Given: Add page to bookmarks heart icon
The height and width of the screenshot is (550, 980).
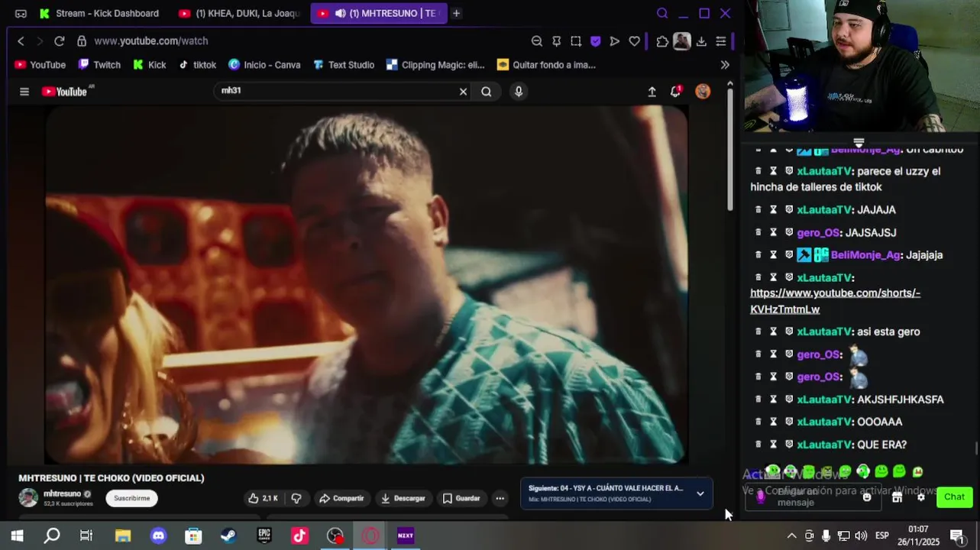Looking at the screenshot, I should coord(635,41).
